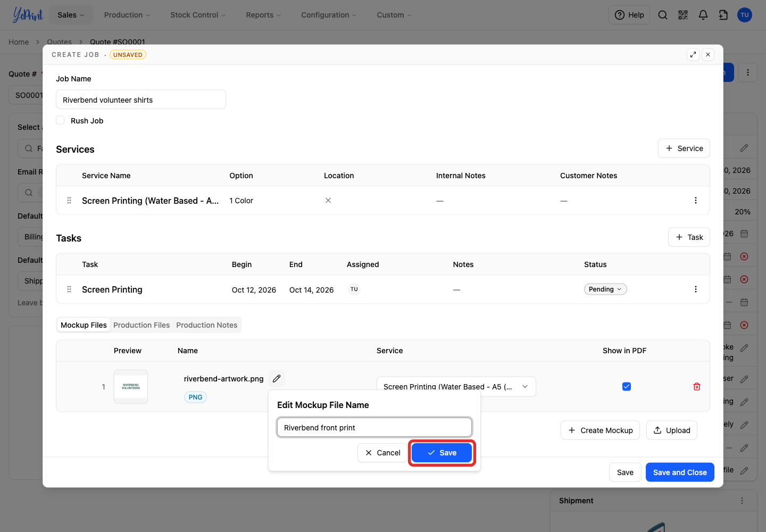Enable the Rush Job checkbox

(x=60, y=120)
